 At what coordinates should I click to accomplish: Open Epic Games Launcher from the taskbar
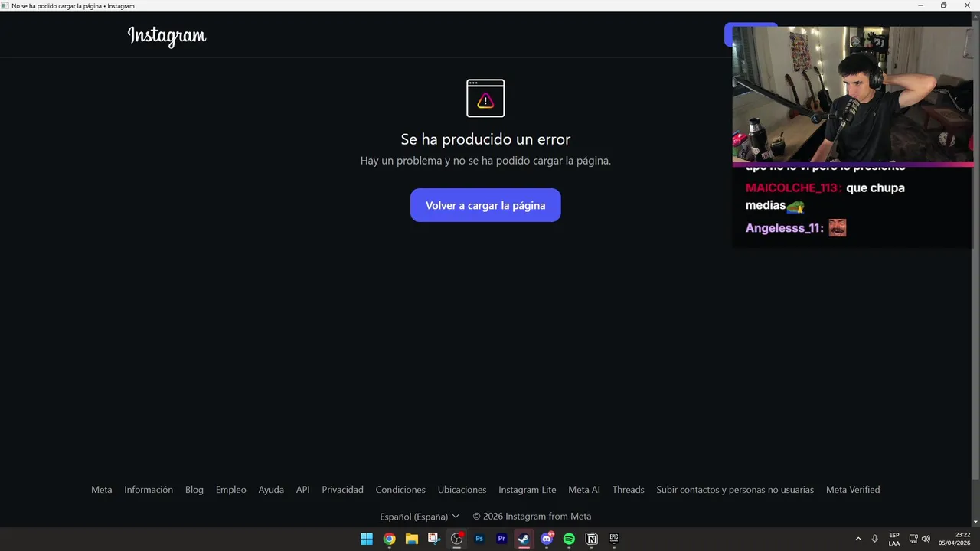click(614, 539)
